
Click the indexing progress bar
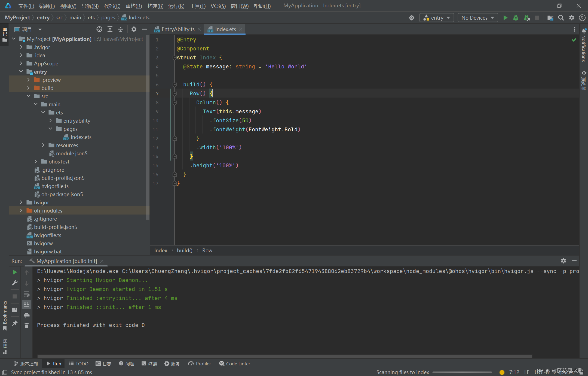pyautogui.click(x=462, y=372)
